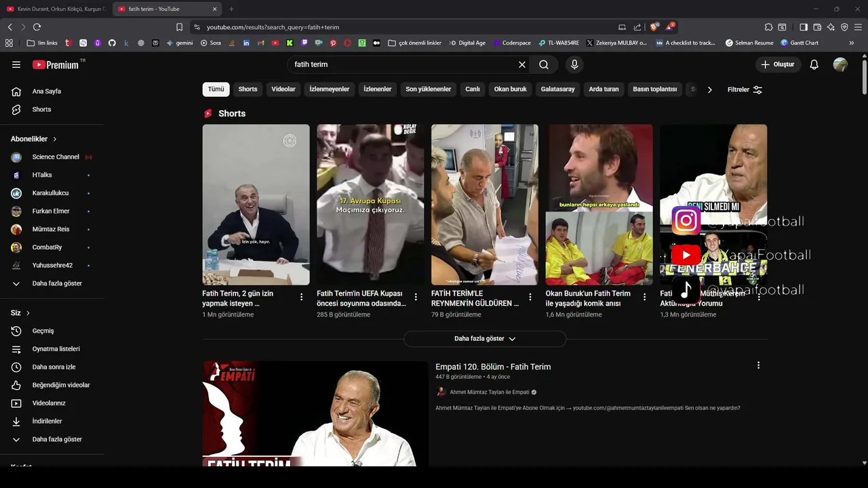Bookmark this page icon in address bar

click(179, 27)
